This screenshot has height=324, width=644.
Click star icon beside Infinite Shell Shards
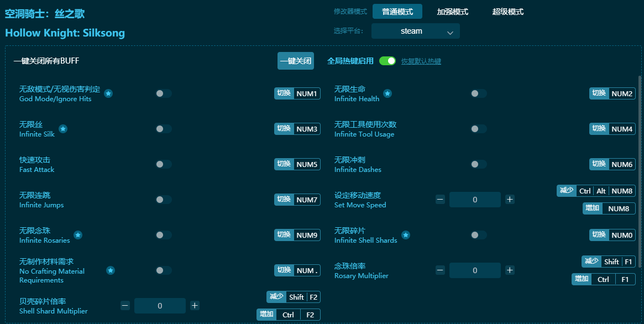[x=406, y=235]
